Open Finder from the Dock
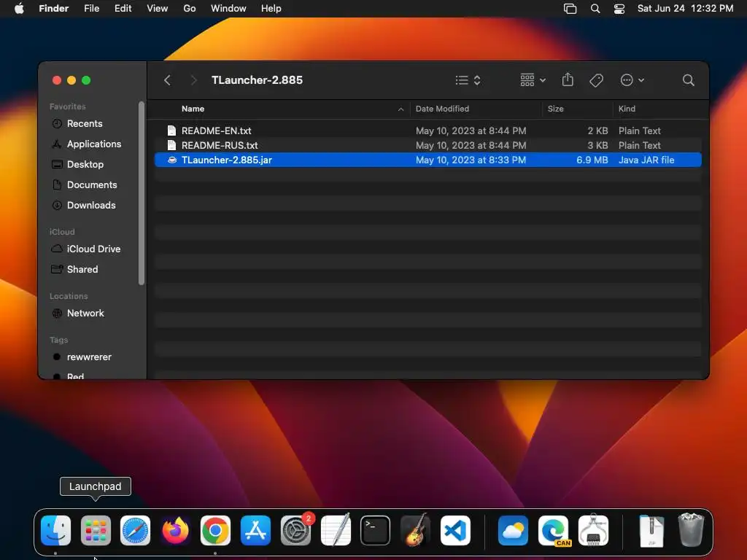This screenshot has height=560, width=747. point(55,530)
